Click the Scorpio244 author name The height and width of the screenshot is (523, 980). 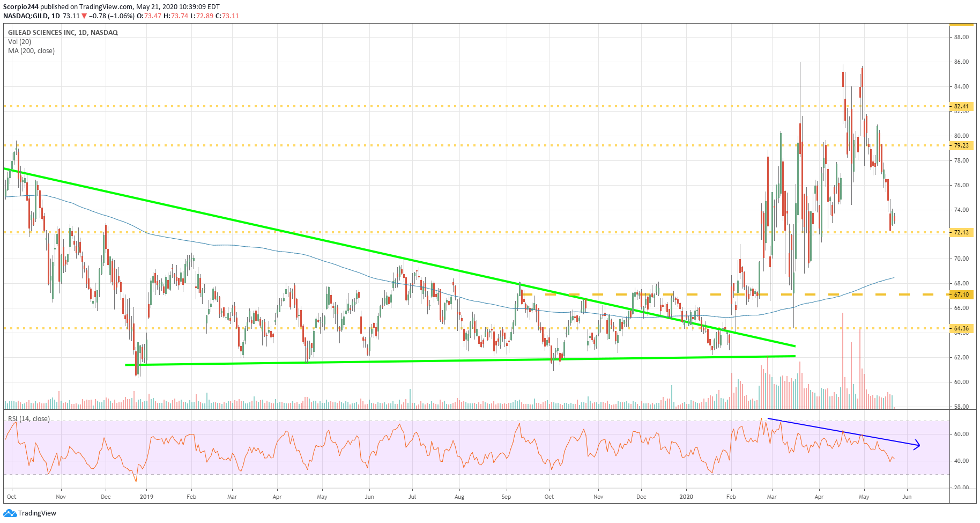[20, 7]
